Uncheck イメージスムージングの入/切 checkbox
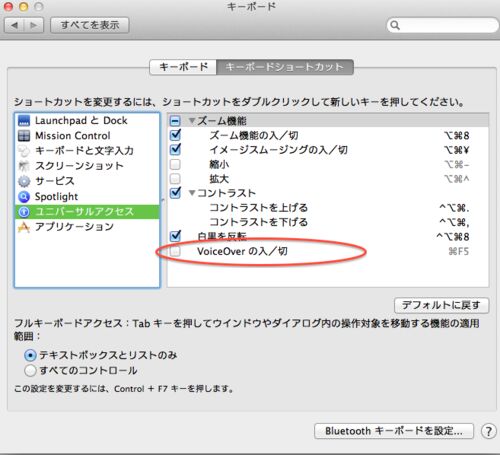Viewport: 500px width, 455px height. pos(175,149)
